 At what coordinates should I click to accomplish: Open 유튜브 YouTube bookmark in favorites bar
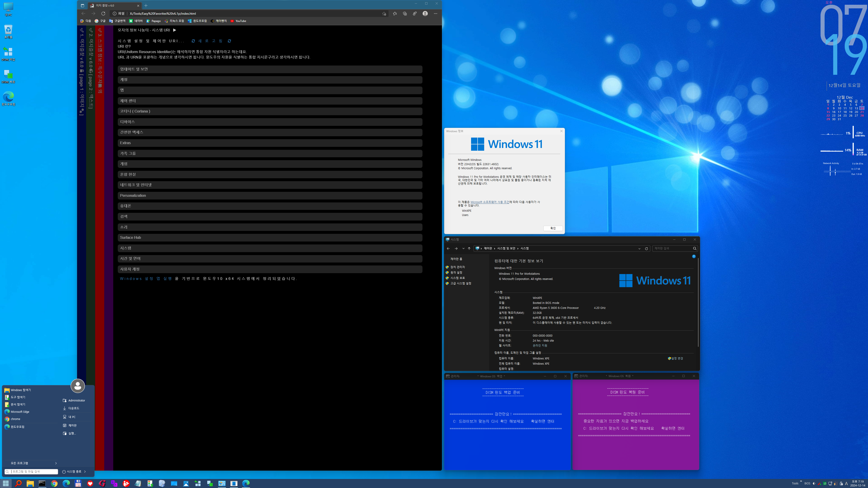click(x=238, y=21)
